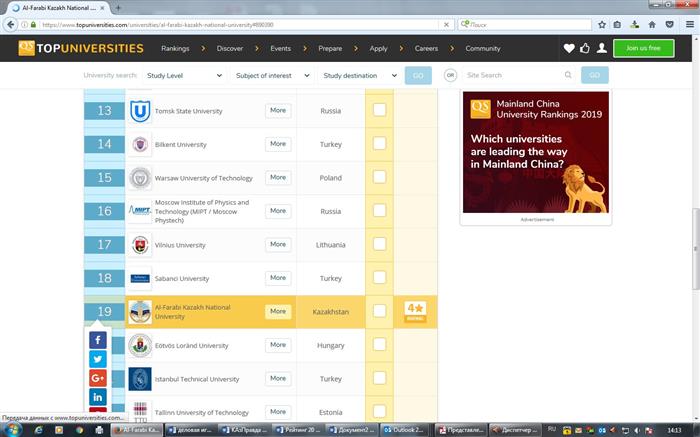Screen dimensions: 700x437
Task: Tick compare checkbox for Istanbul Technical University
Action: [x=379, y=378]
